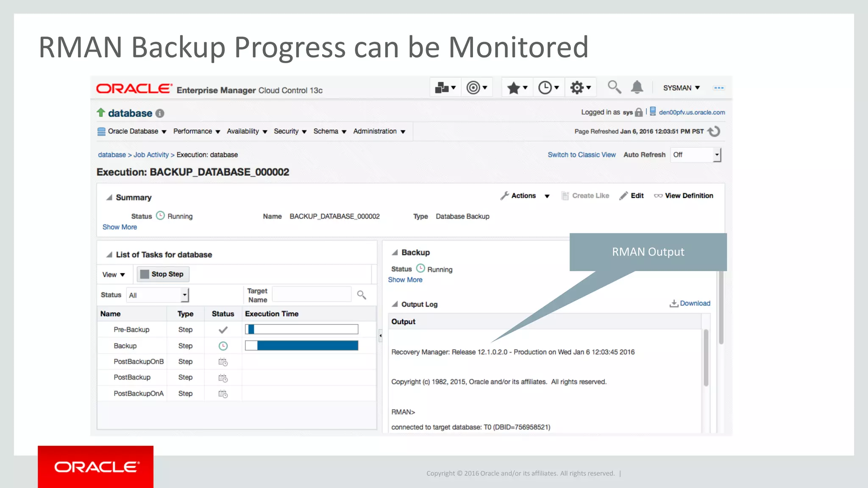
Task: Click the PostBackupOnA scheduled status icon
Action: click(x=223, y=394)
